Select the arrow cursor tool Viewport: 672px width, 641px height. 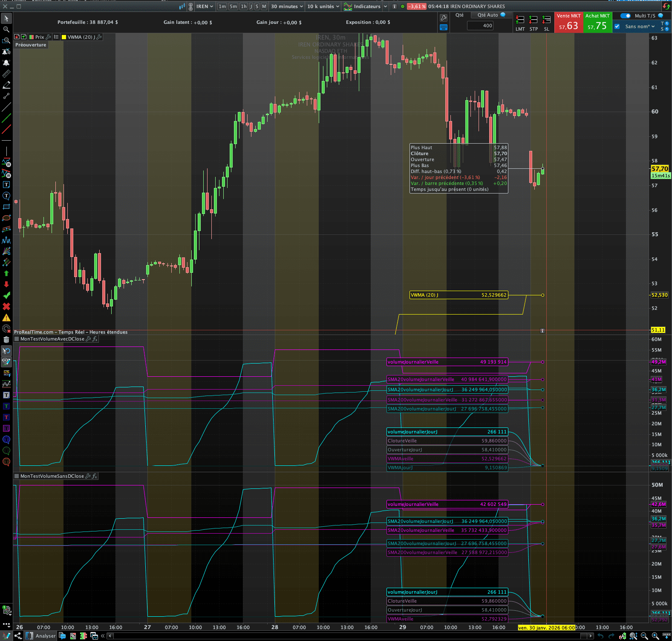coord(6,18)
